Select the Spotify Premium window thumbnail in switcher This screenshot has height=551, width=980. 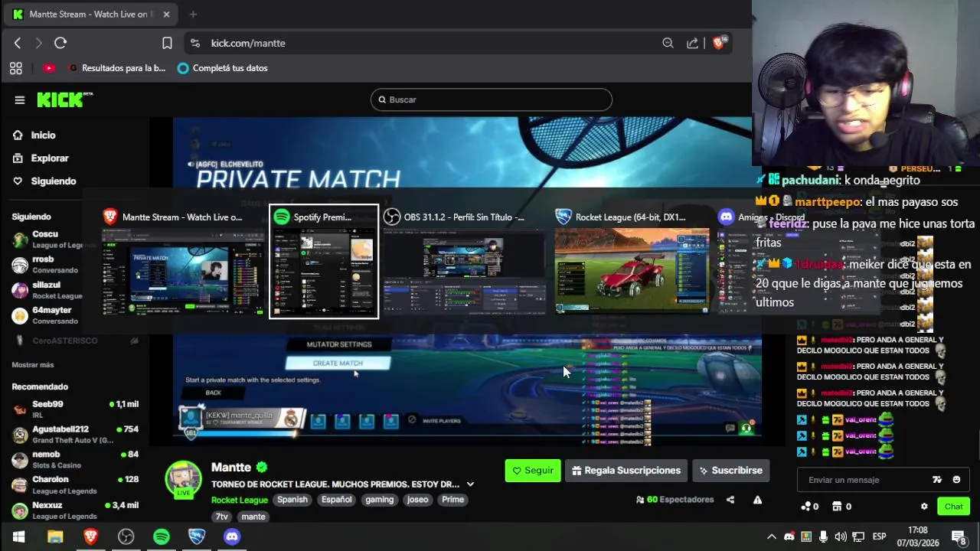tap(324, 262)
